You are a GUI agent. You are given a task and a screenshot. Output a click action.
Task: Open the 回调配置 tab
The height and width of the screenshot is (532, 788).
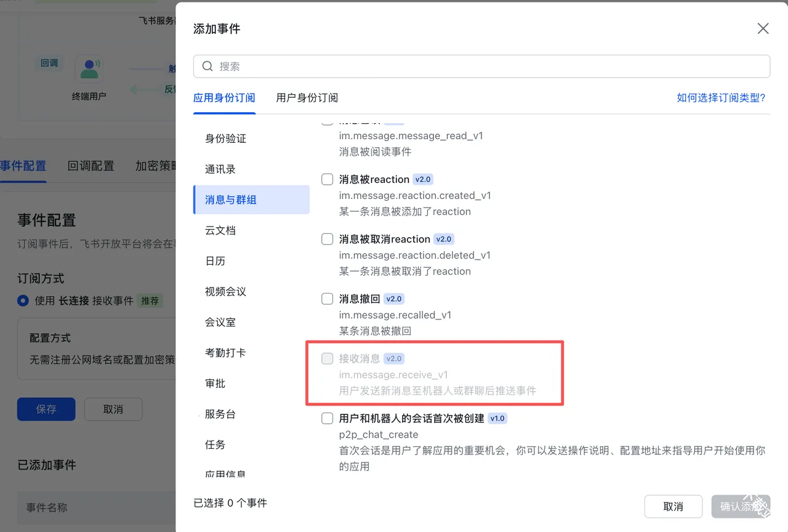90,166
